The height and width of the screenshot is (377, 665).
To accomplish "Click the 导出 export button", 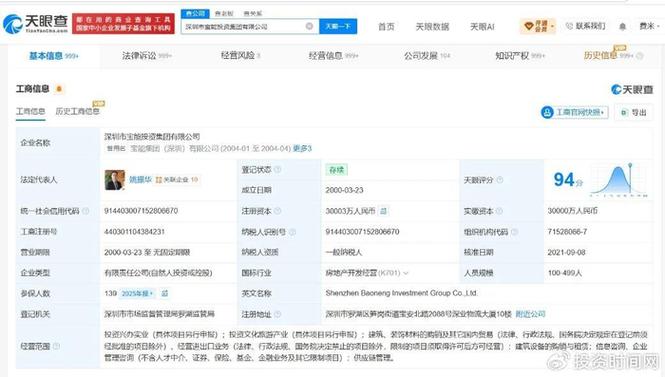I will click(x=634, y=112).
